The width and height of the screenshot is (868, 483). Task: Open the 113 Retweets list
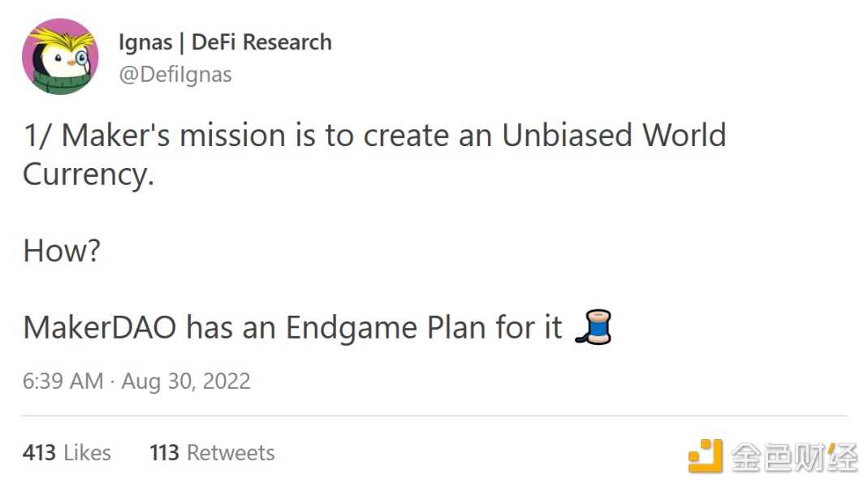212,452
